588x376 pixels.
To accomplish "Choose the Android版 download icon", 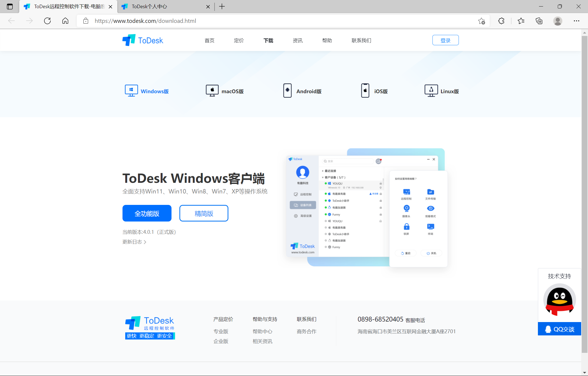I will (x=287, y=90).
